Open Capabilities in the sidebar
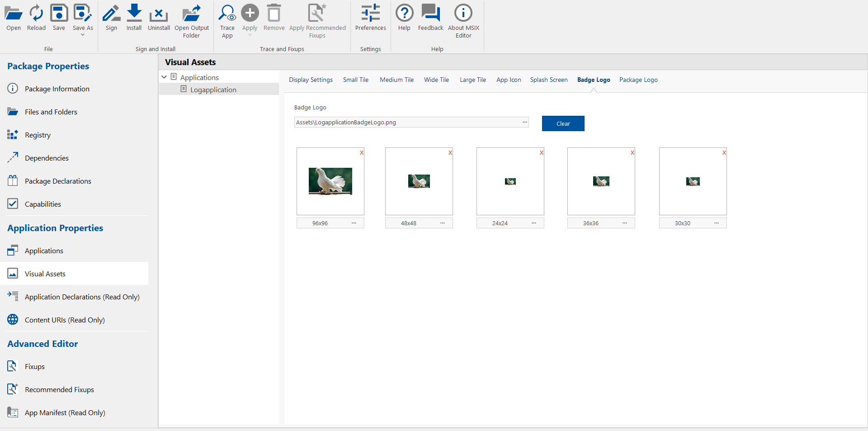Image resolution: width=868 pixels, height=431 pixels. [43, 204]
